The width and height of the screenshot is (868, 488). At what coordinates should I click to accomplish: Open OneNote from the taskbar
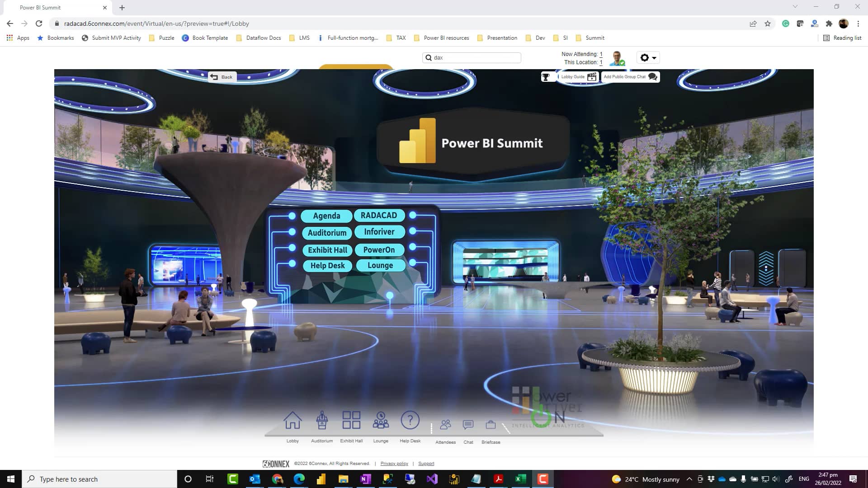click(x=365, y=479)
